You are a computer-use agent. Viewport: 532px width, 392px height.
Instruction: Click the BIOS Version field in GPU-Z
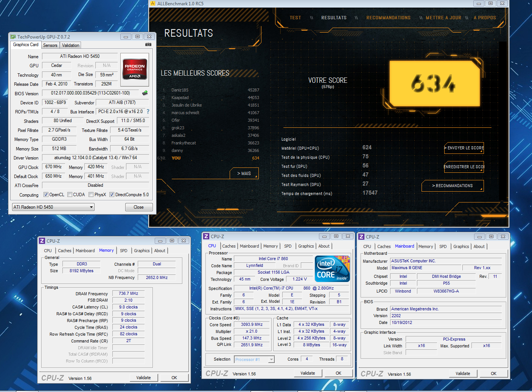pyautogui.click(x=90, y=93)
